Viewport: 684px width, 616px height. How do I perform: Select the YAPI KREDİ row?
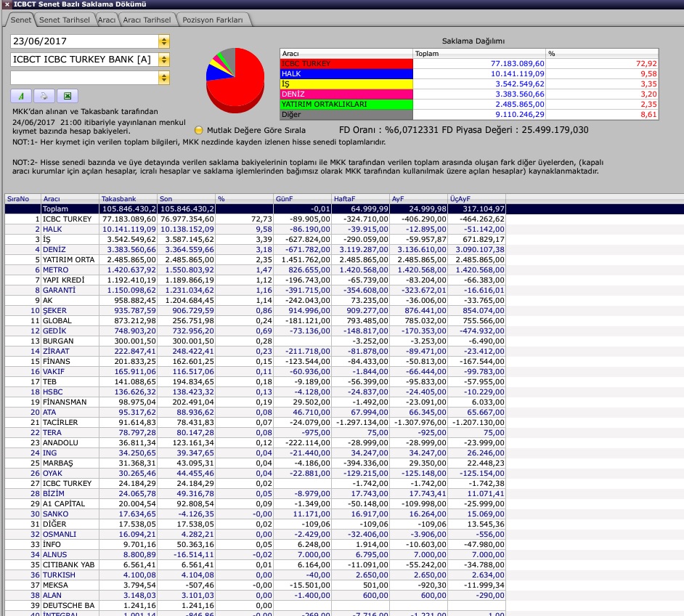pos(255,280)
